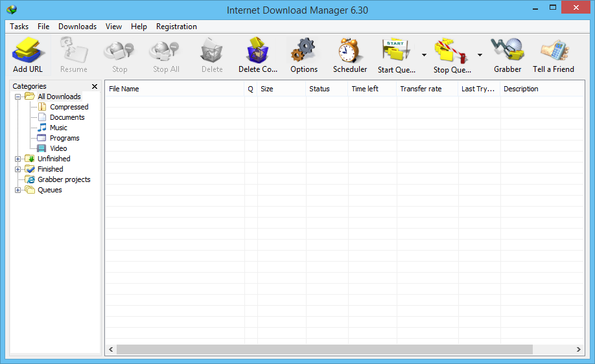Click the Start Queue icon
The width and height of the screenshot is (595, 364).
point(395,50)
